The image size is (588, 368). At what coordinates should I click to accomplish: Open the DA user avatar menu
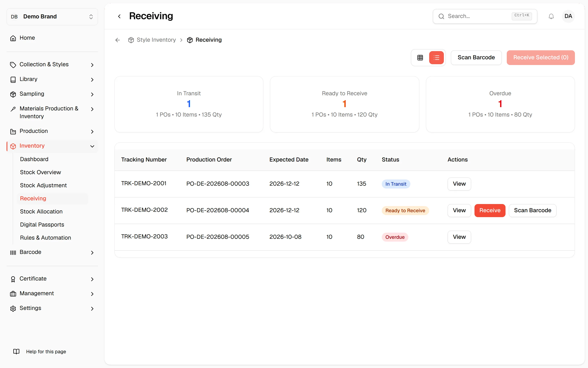click(x=568, y=16)
